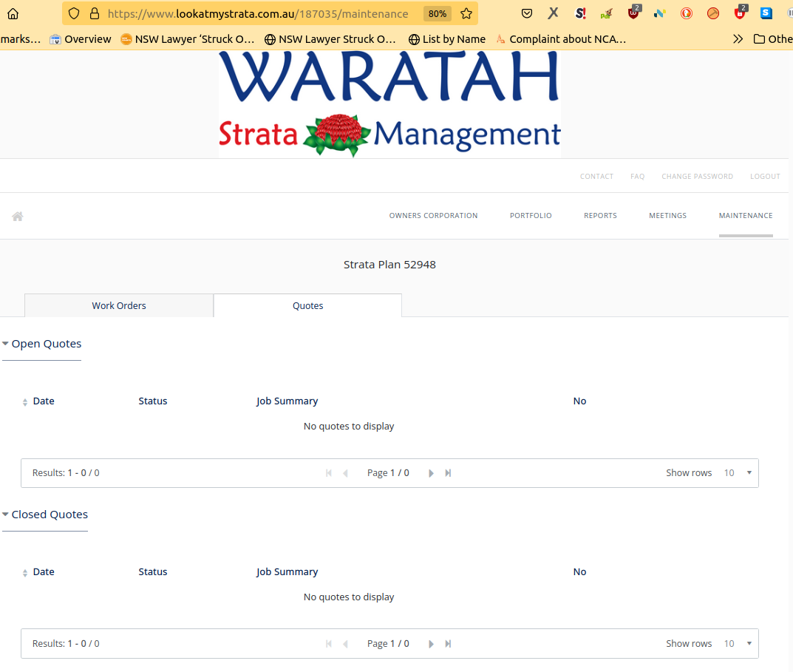Open the Reports menu item

[600, 216]
